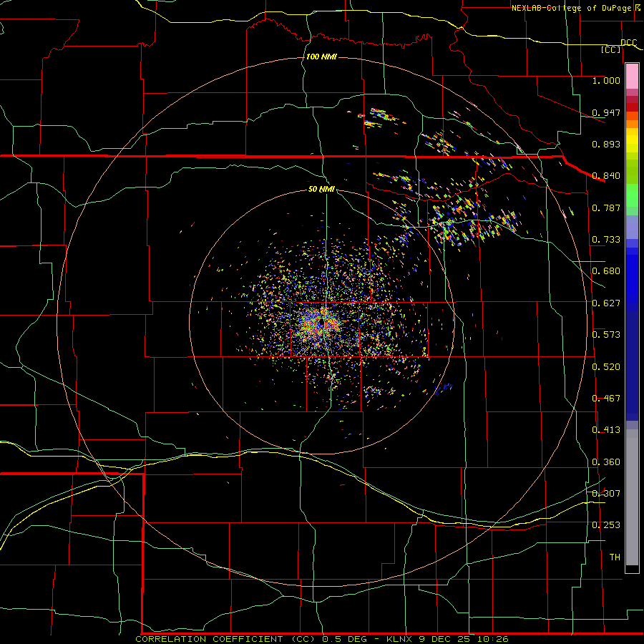The height and width of the screenshot is (644, 644).
Task: Click the 0.680 value on the color scale
Action: click(x=606, y=271)
